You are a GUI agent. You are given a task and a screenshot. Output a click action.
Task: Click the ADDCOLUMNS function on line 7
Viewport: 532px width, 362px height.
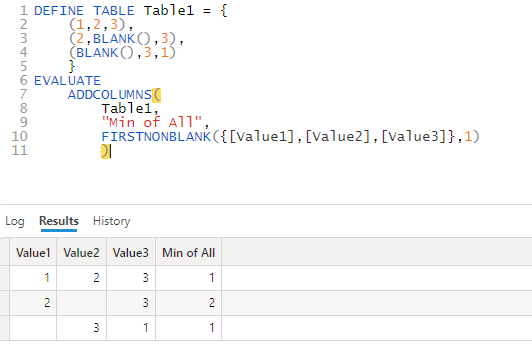point(110,95)
